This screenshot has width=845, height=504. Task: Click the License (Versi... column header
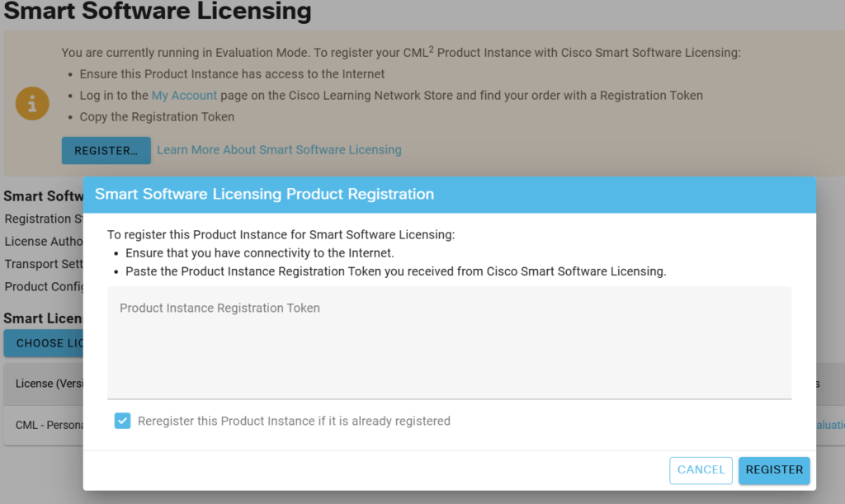pyautogui.click(x=49, y=384)
